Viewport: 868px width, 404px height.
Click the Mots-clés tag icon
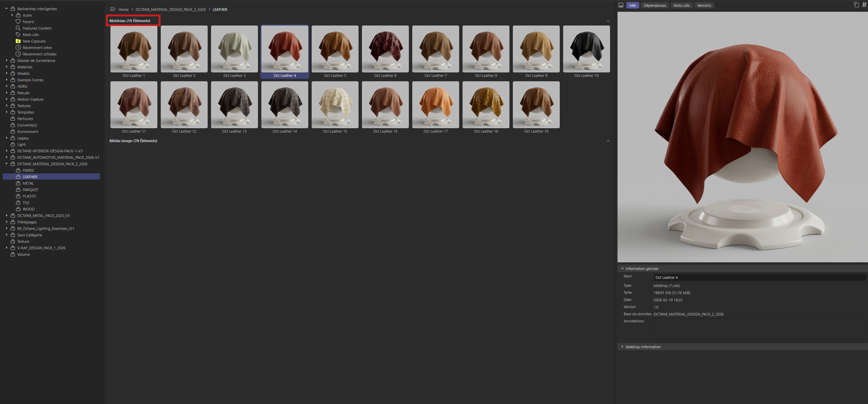pos(18,34)
